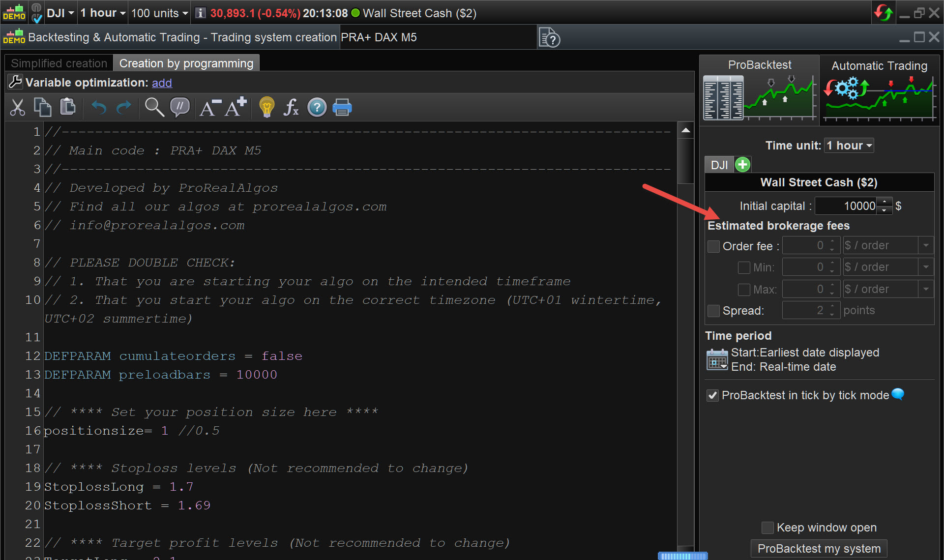Screen dimensions: 944x560
Task: Click the Variable optimization add link
Action: coord(162,83)
